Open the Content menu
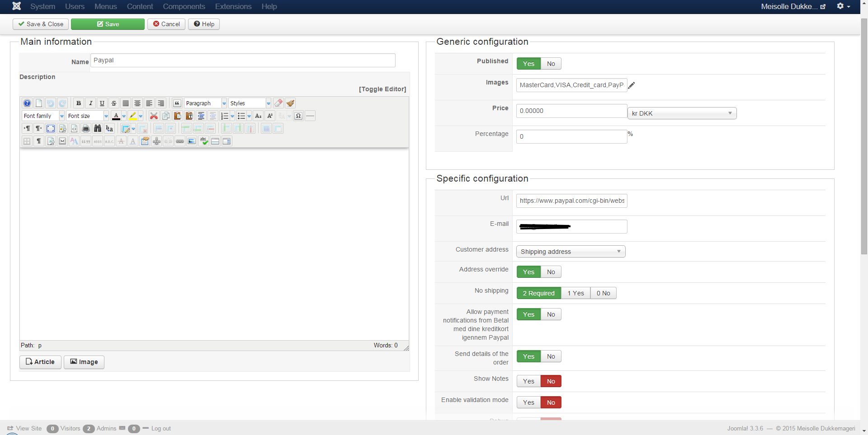868x435 pixels. (140, 6)
